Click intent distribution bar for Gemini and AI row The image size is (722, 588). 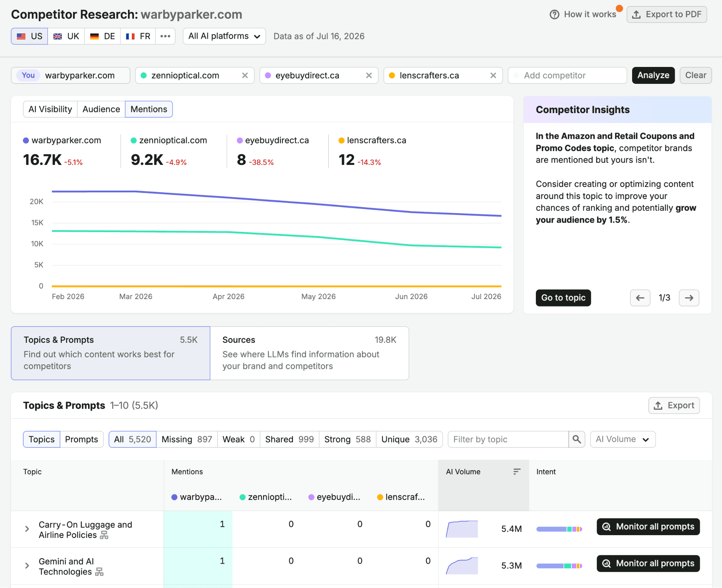(x=559, y=565)
